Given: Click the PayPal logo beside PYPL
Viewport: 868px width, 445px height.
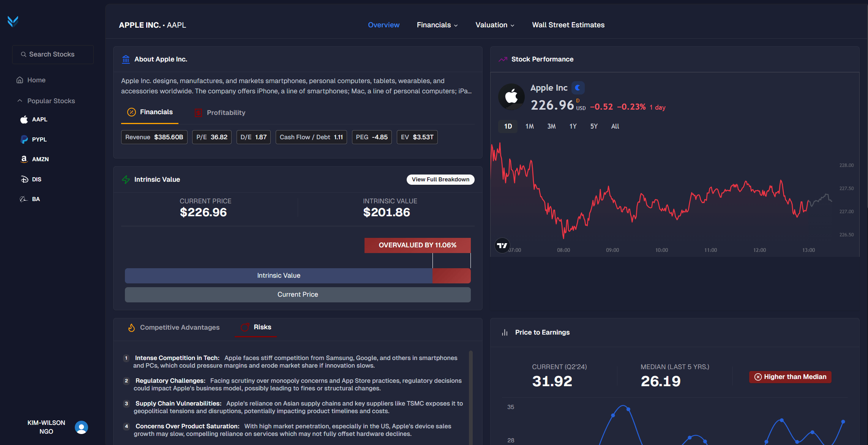Looking at the screenshot, I should coord(24,140).
